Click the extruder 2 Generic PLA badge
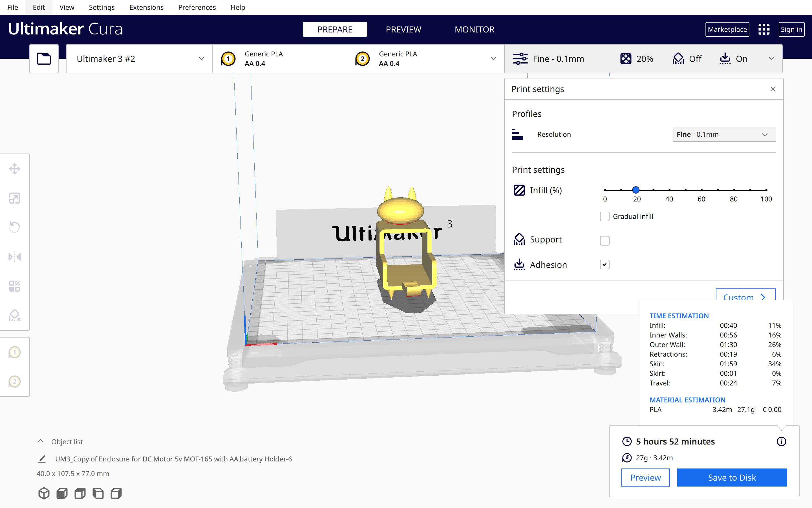The image size is (812, 508). (x=362, y=59)
